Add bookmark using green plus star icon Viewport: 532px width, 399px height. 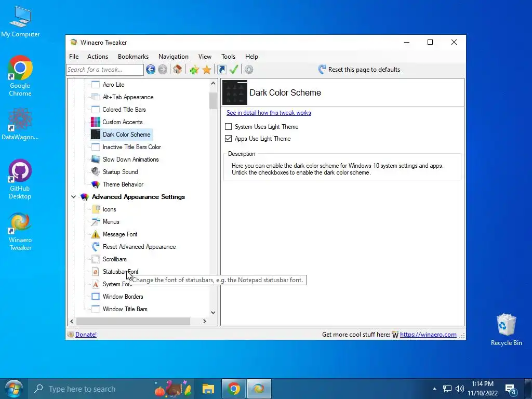(x=194, y=70)
